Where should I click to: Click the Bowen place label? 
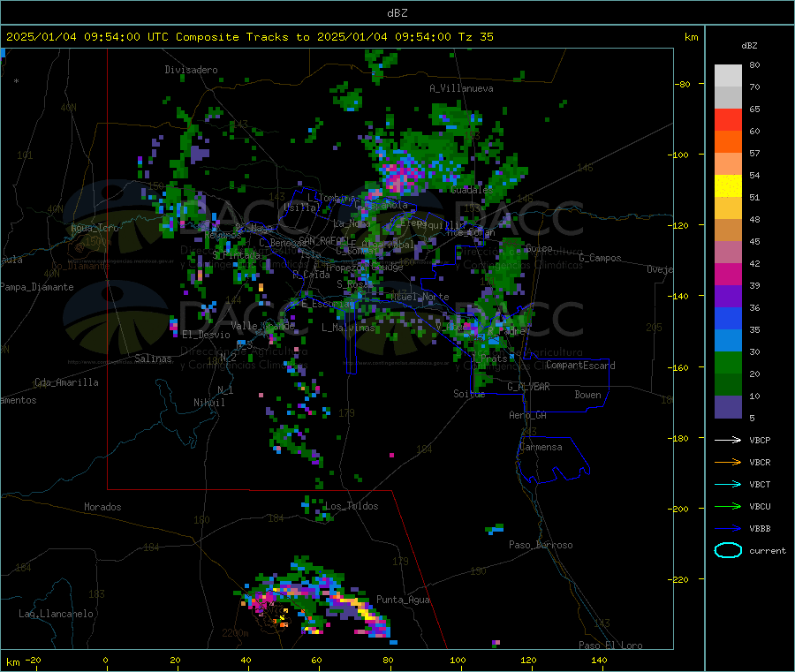587,395
